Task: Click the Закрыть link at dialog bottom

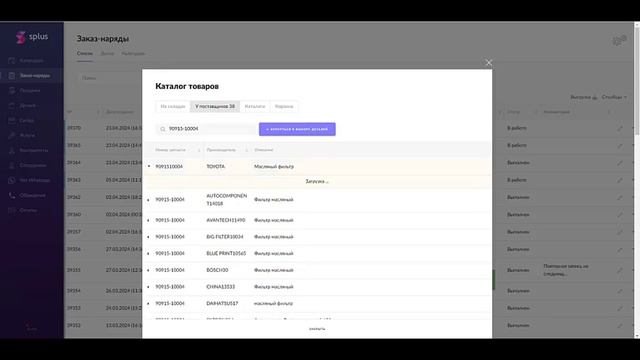Action: coord(317,329)
